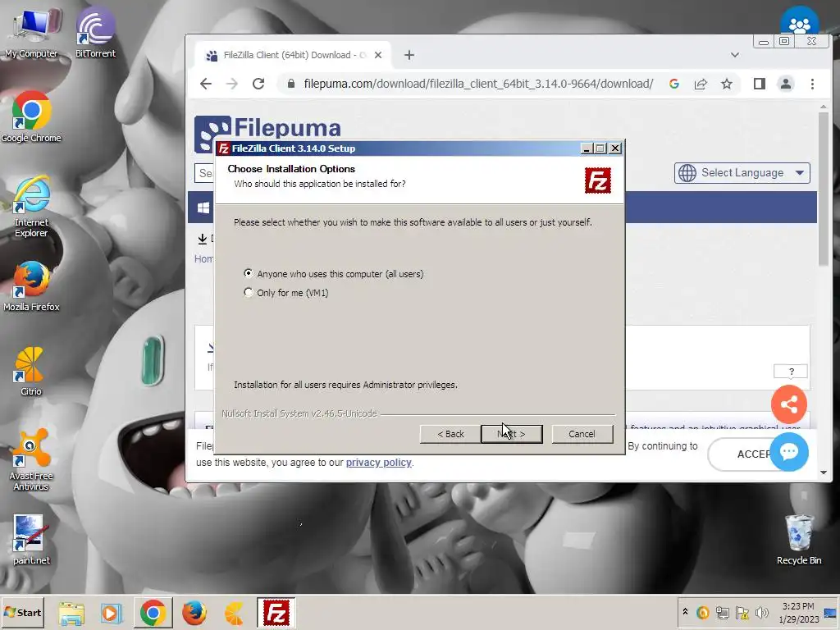The height and width of the screenshot is (630, 840).
Task: Click the Google icon in address bar
Action: point(674,84)
